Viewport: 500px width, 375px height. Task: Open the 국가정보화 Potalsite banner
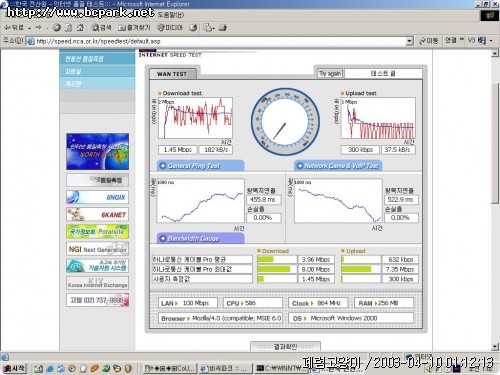tap(97, 231)
